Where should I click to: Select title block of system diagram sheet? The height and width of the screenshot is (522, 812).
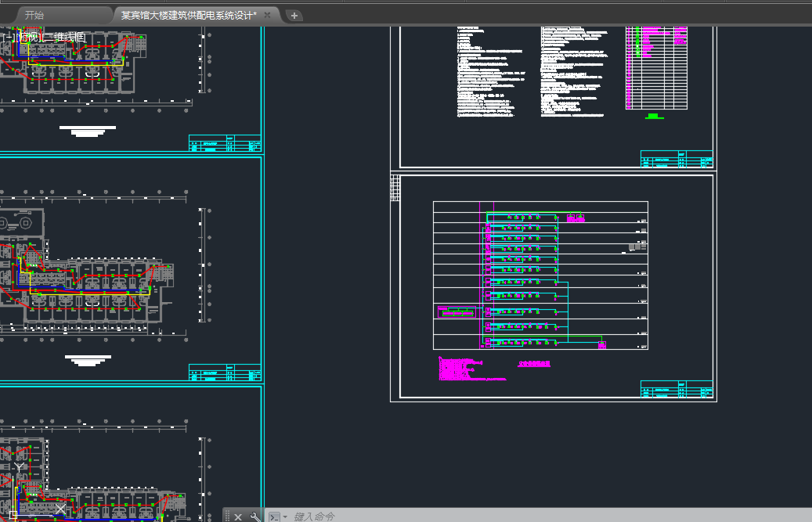click(x=677, y=391)
